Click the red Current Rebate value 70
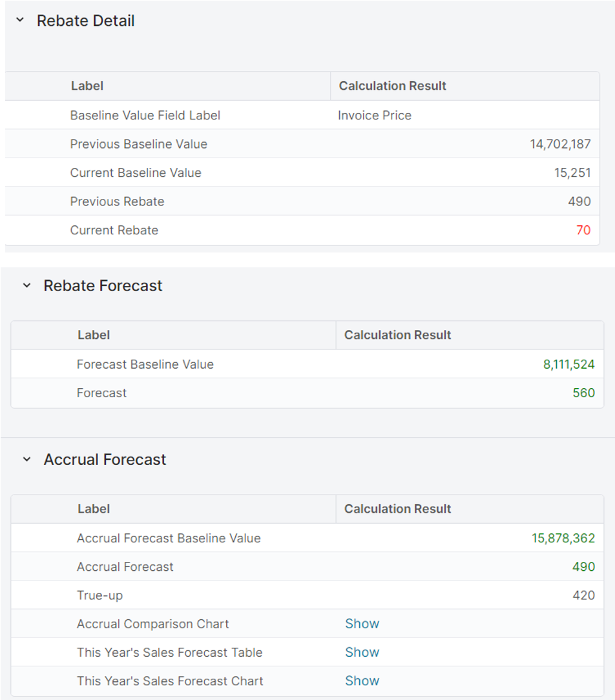Viewport: 615px width, 700px height. point(583,230)
